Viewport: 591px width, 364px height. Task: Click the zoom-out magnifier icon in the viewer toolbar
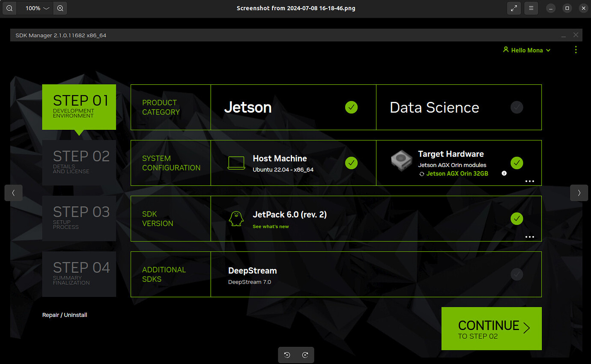[x=9, y=8]
